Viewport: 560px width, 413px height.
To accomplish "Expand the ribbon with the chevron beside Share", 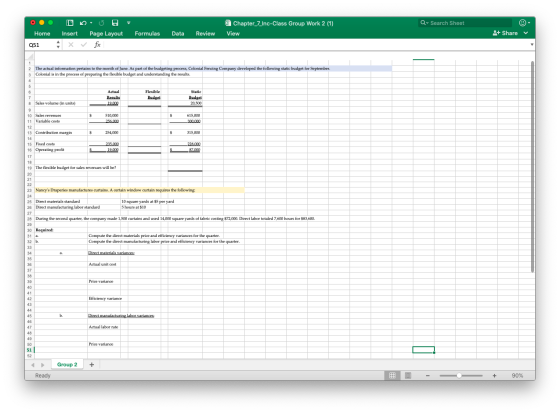I will pos(526,33).
